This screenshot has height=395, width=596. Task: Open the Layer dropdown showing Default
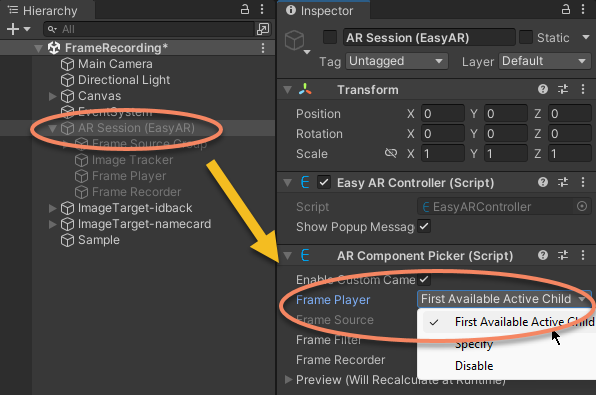(x=545, y=61)
